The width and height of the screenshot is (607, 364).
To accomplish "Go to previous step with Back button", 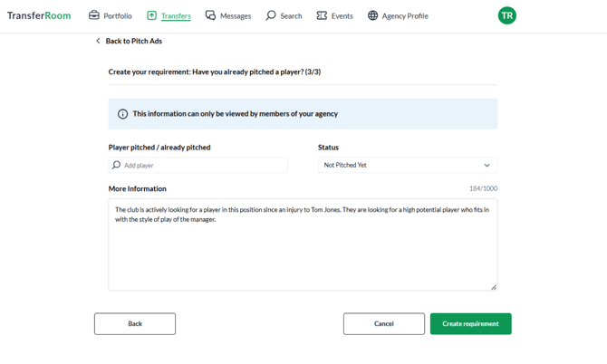I will (135, 324).
